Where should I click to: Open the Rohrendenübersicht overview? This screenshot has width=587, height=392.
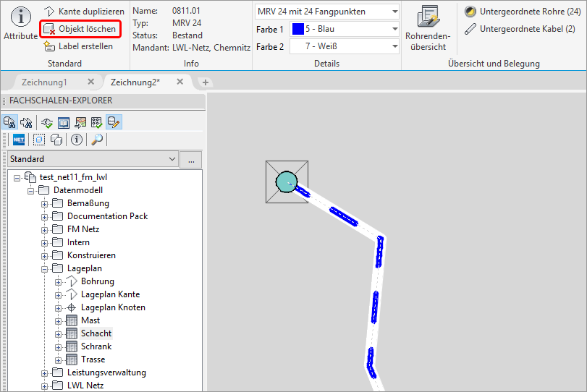pyautogui.click(x=427, y=28)
